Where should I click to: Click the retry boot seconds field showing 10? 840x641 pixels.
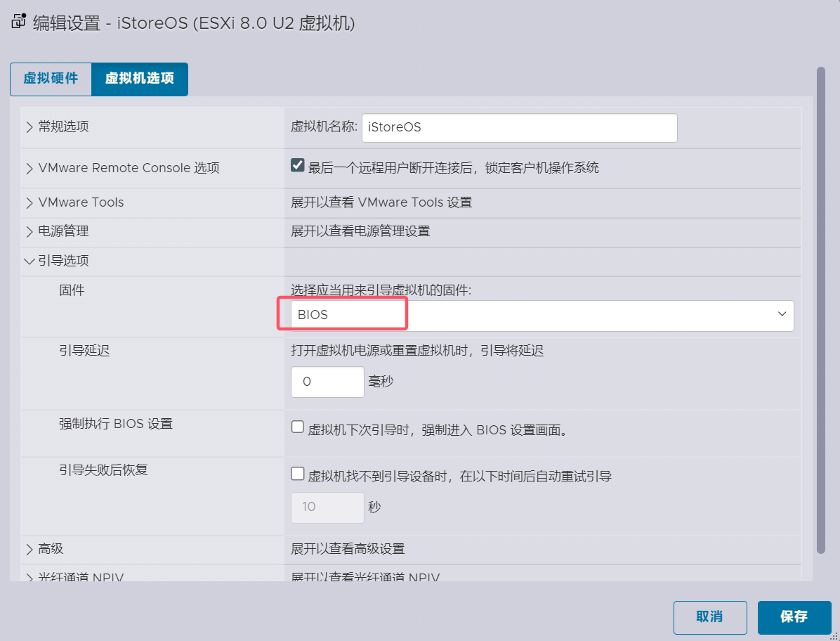(327, 507)
